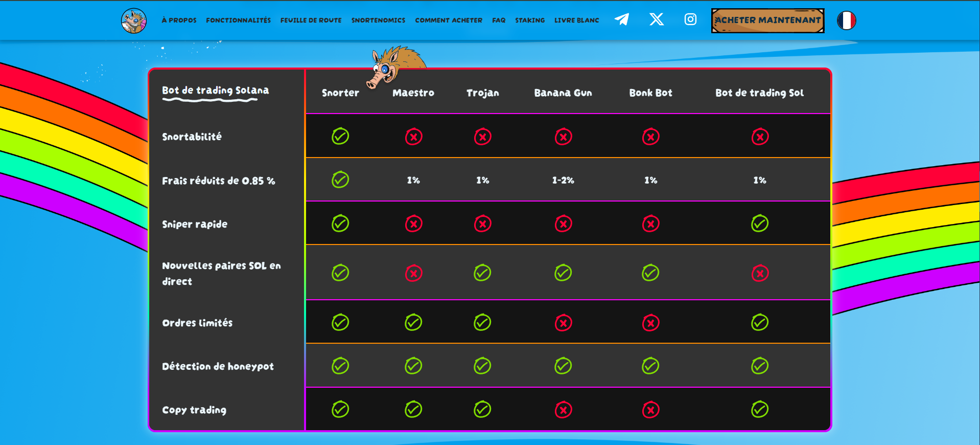
Task: Click the Banana Gun column header
Action: (563, 93)
